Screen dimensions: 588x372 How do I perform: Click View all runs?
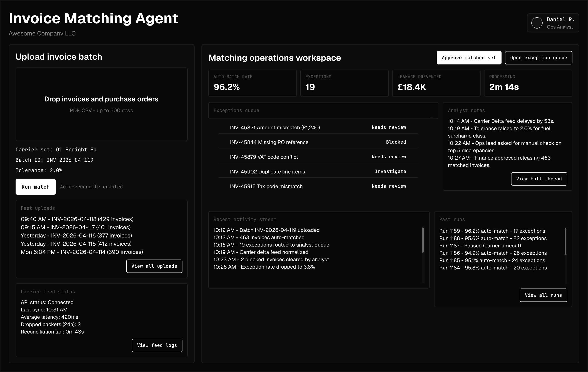coord(543,295)
